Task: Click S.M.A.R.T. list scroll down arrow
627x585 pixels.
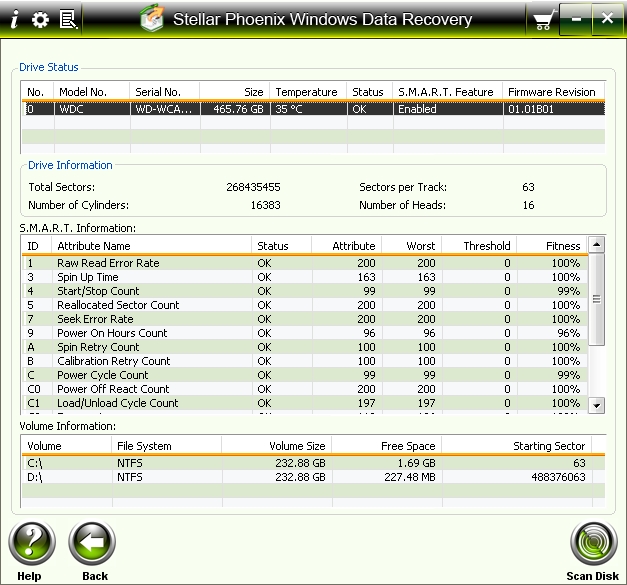Action: (x=597, y=405)
